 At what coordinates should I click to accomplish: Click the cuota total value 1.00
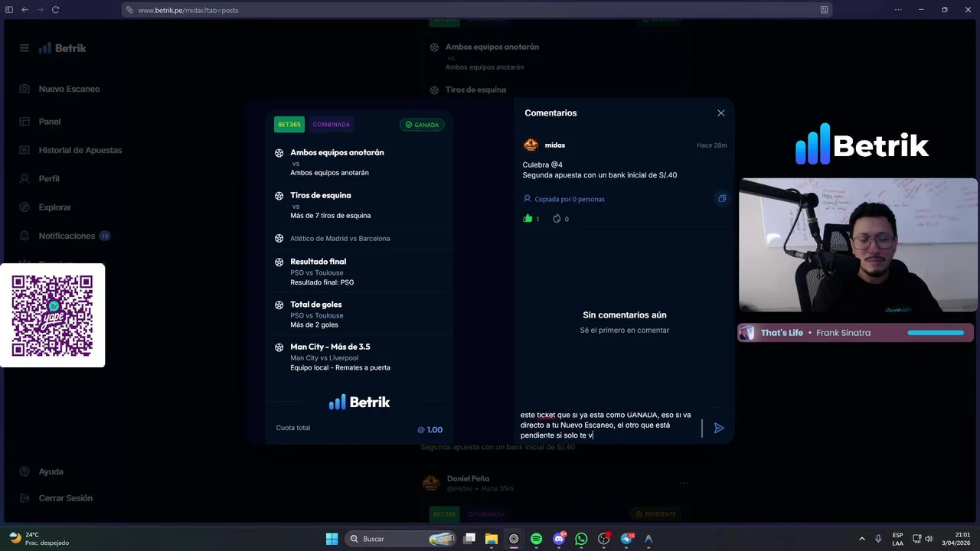pyautogui.click(x=430, y=429)
